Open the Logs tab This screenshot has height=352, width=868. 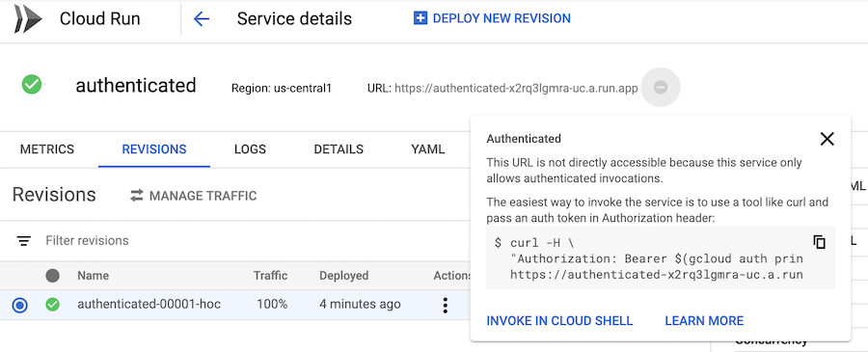(x=250, y=149)
